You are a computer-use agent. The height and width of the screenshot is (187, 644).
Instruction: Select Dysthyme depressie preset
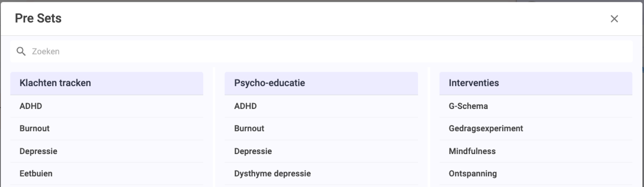(321, 174)
